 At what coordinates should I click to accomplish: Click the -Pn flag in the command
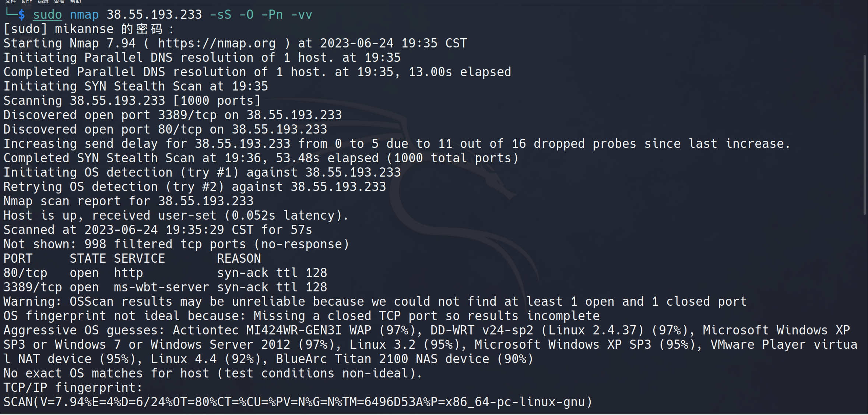272,15
